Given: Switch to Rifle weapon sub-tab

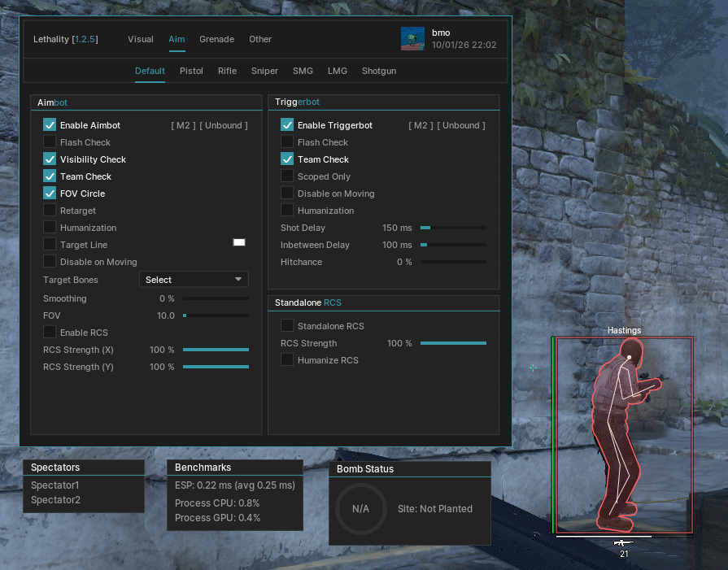Looking at the screenshot, I should click(227, 71).
